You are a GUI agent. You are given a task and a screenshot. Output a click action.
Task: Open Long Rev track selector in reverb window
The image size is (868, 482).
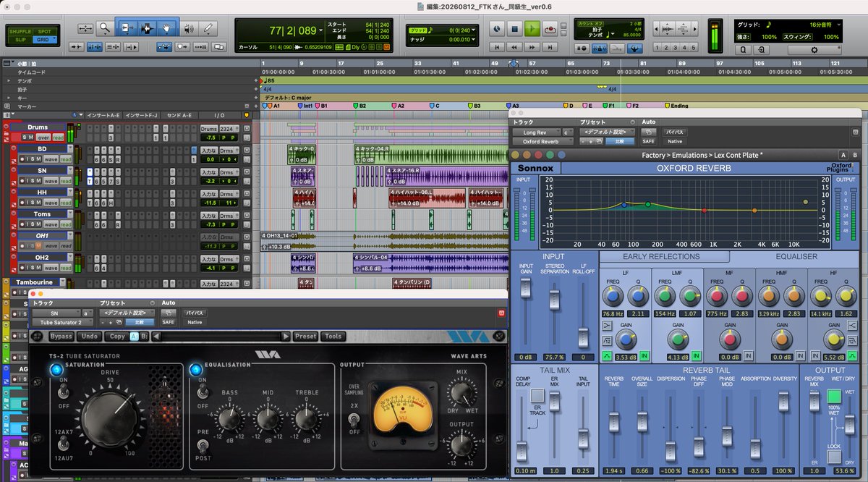[x=537, y=132]
